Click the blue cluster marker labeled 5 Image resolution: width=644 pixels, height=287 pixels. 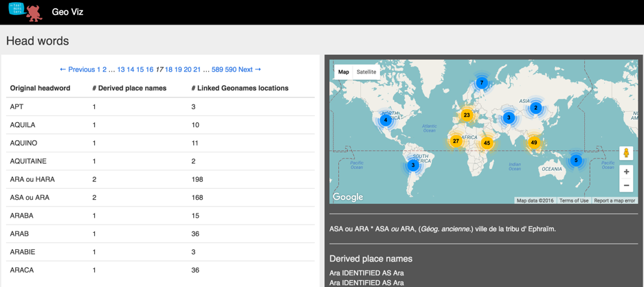[x=576, y=161]
